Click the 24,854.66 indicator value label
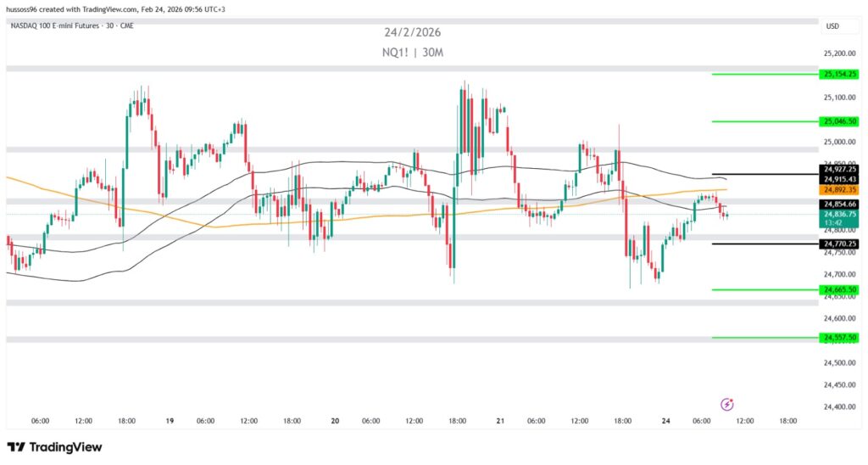This screenshot has width=868, height=465. coord(840,204)
